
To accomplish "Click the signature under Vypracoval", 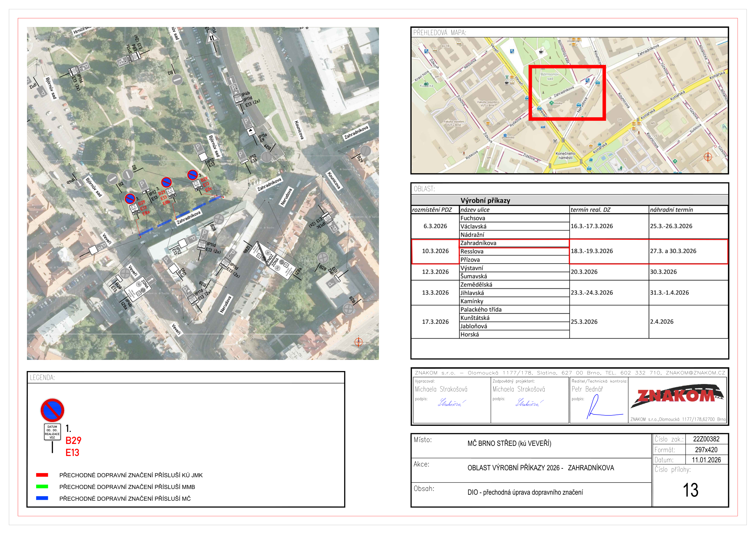I will (451, 403).
